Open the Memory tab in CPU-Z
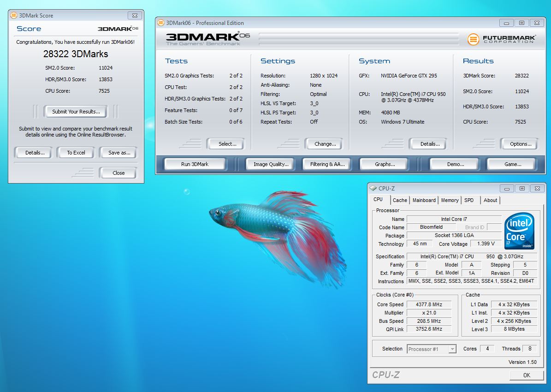This screenshot has width=551, height=392. tap(450, 200)
